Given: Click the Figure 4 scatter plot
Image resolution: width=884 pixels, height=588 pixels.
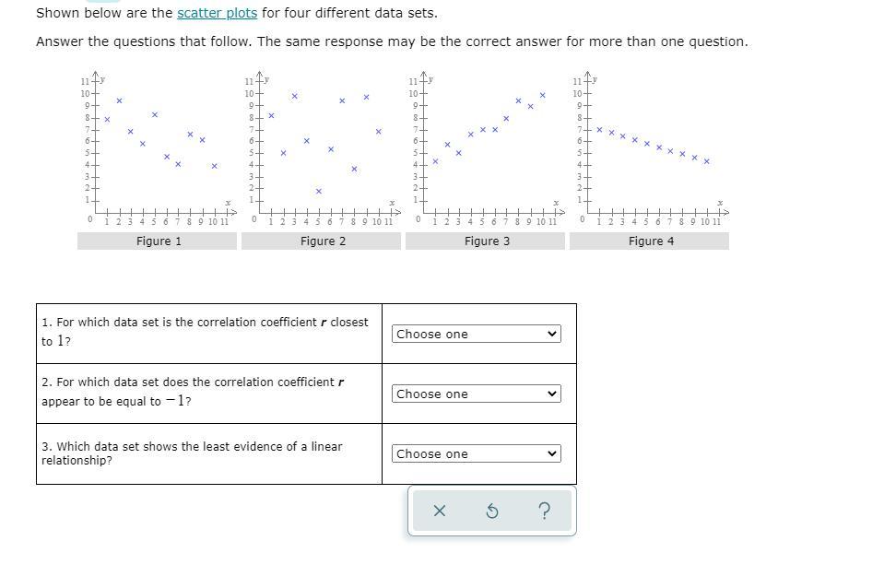Looking at the screenshot, I should point(649,147).
